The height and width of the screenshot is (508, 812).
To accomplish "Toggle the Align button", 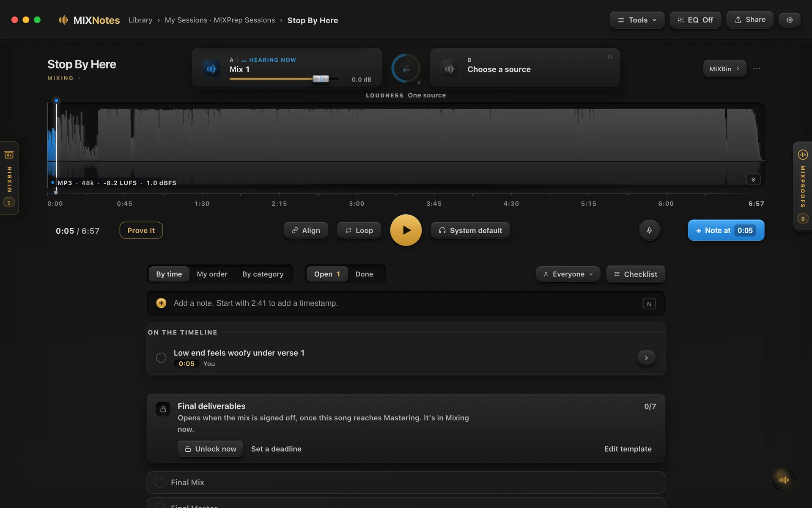I will (306, 230).
